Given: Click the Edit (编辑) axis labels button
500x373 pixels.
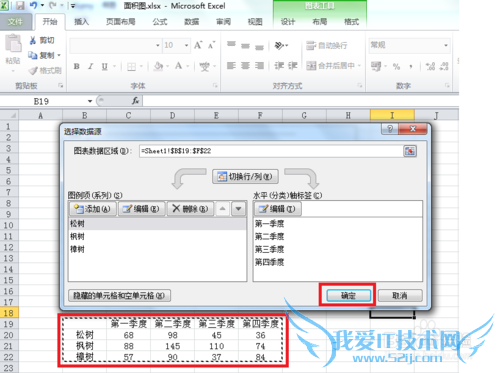Looking at the screenshot, I should [278, 209].
